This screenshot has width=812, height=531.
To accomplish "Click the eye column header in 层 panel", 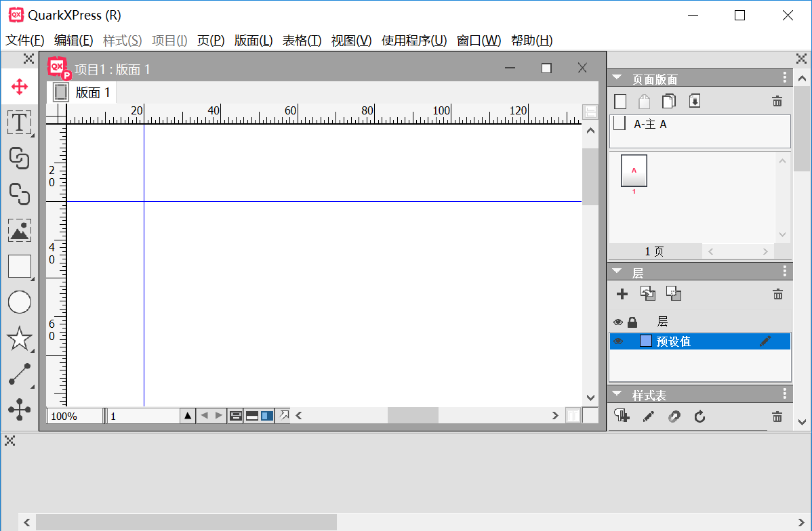I will pos(617,322).
